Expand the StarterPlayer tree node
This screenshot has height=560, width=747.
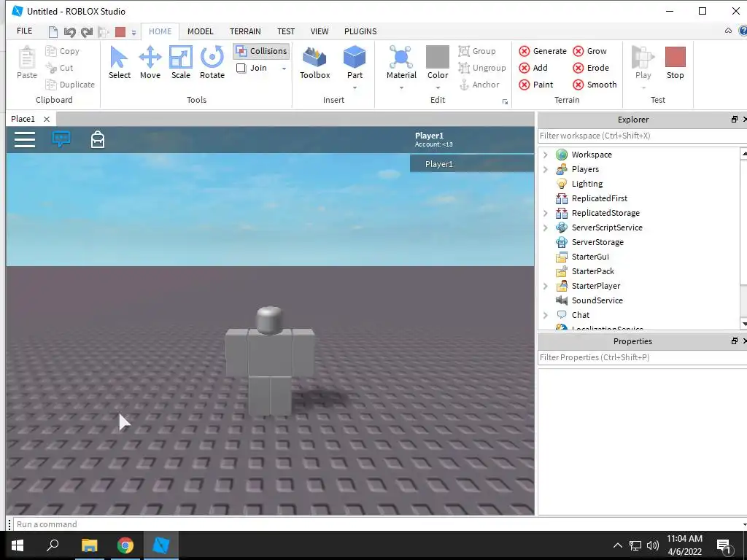(x=546, y=286)
